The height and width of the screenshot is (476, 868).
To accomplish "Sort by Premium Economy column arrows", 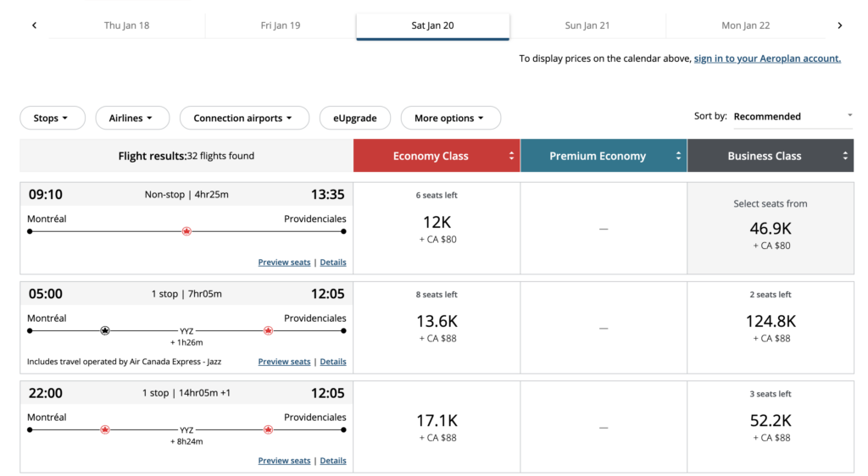I will point(678,156).
